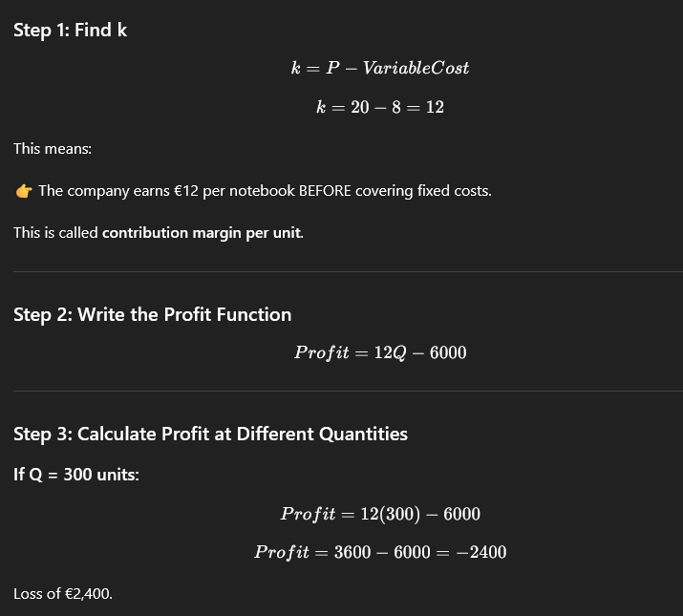
Task: Click the −2400 result value
Action: click(x=480, y=552)
